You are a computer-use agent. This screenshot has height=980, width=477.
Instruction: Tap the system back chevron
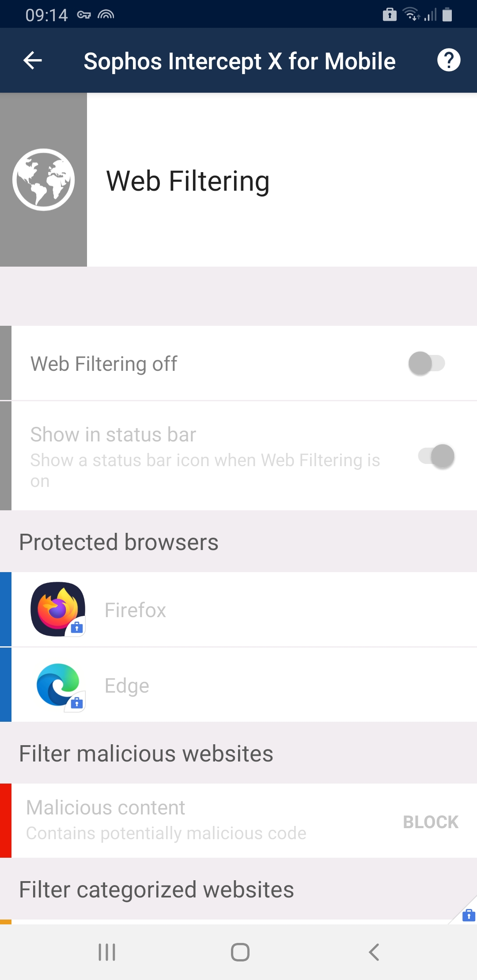374,952
